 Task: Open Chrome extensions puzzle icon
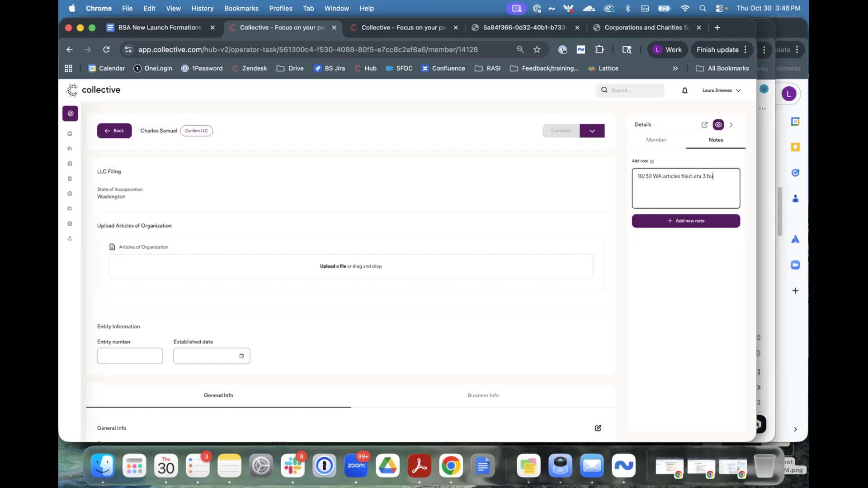(599, 50)
